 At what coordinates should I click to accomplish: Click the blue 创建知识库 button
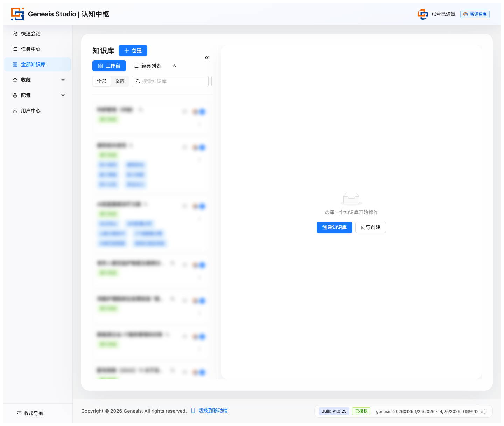point(334,227)
